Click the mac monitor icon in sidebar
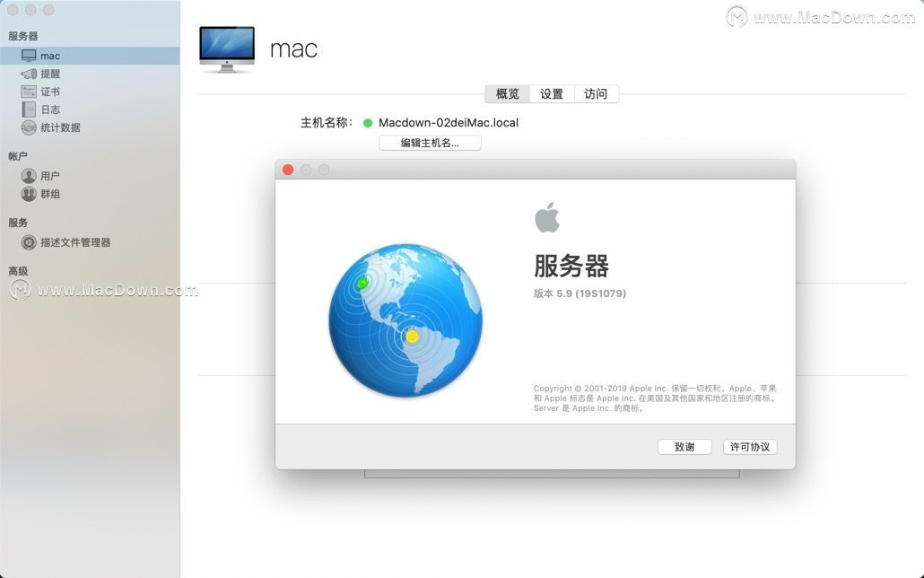This screenshot has height=578, width=924. (x=29, y=56)
